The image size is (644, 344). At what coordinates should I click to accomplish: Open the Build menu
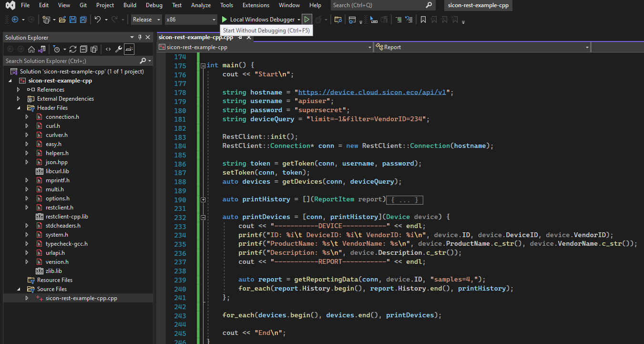coord(130,5)
